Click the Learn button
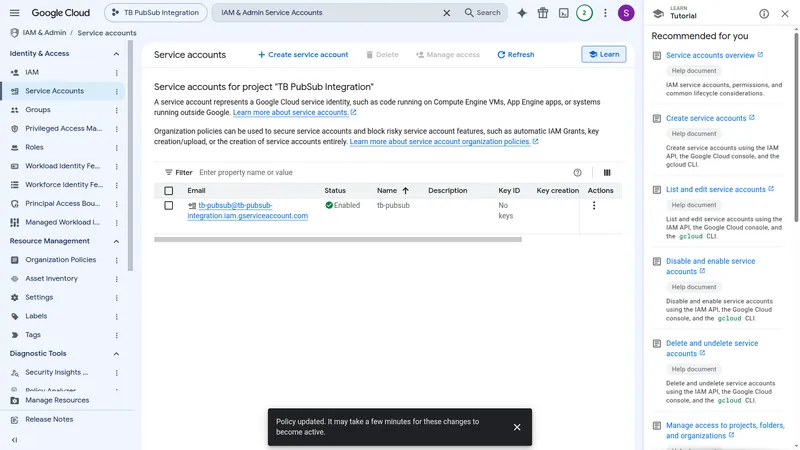The image size is (800, 450). pos(604,54)
